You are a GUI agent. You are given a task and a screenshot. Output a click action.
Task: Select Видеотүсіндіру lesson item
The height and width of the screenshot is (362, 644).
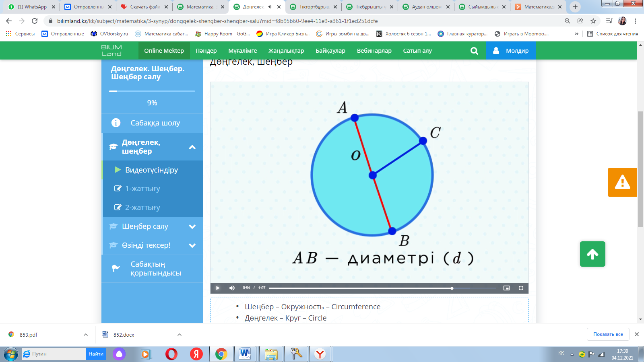(152, 170)
